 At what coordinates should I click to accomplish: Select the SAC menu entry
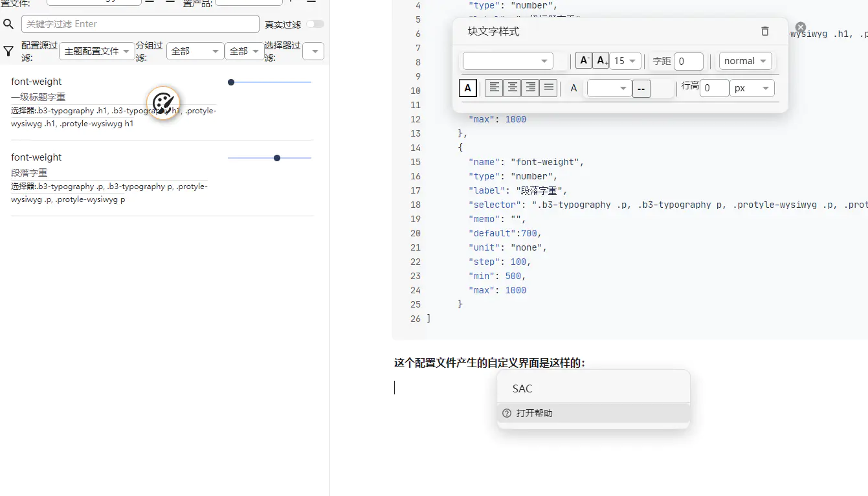coord(594,389)
